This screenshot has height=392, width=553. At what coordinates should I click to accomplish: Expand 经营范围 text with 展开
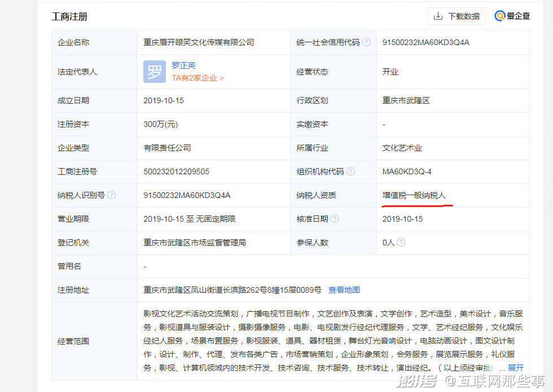[x=515, y=368]
